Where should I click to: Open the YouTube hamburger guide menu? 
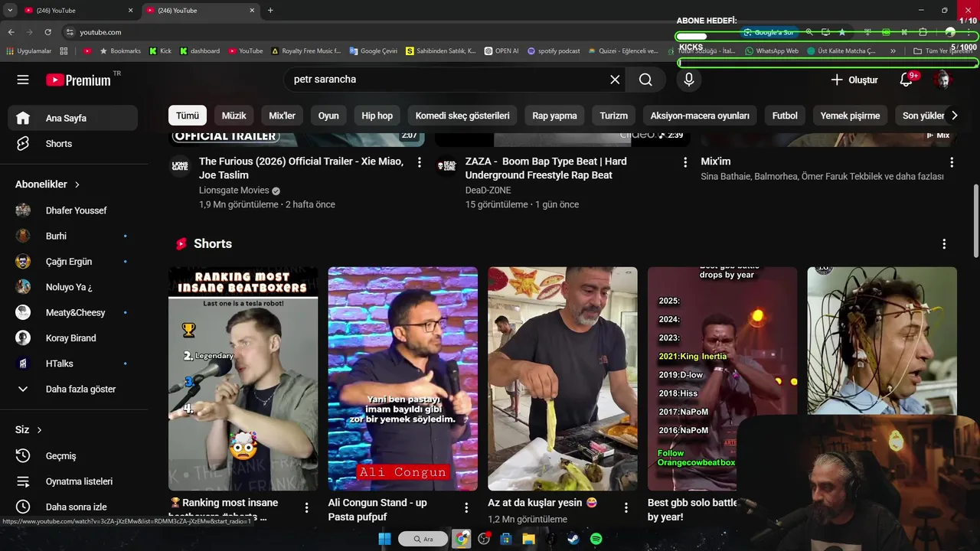tap(23, 80)
